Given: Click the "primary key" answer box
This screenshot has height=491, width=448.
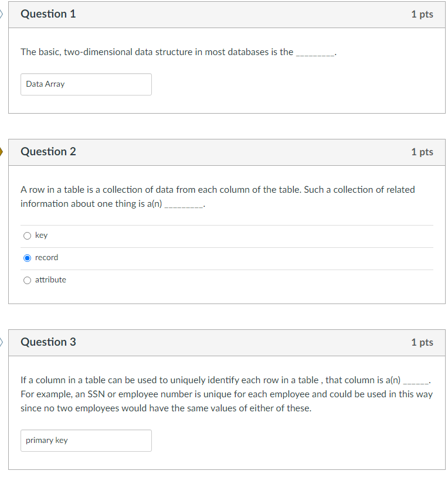Looking at the screenshot, I should pos(86,440).
